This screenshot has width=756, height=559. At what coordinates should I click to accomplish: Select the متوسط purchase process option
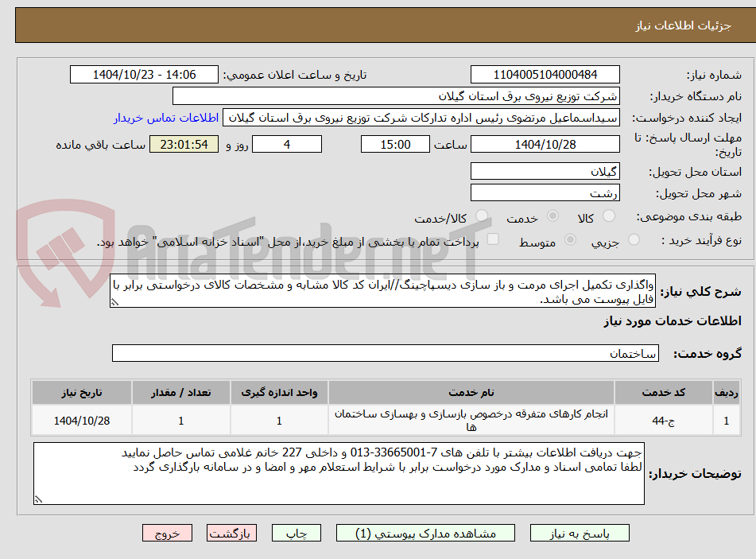(x=569, y=239)
